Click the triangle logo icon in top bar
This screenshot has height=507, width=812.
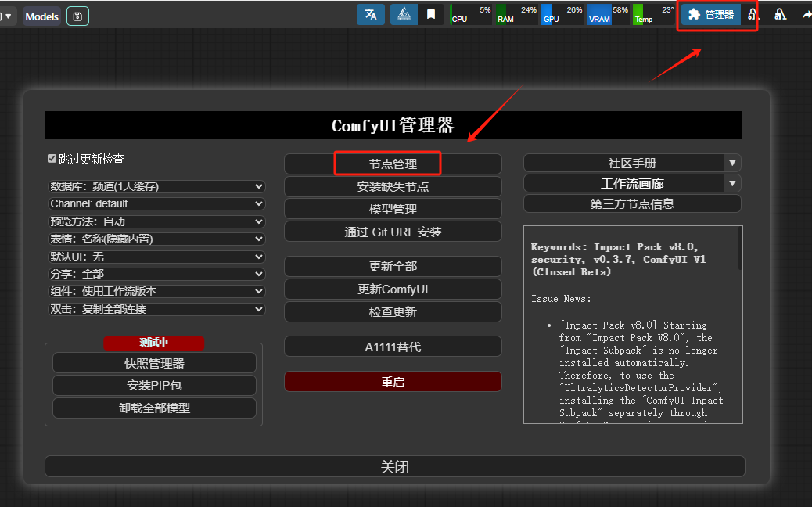point(404,15)
